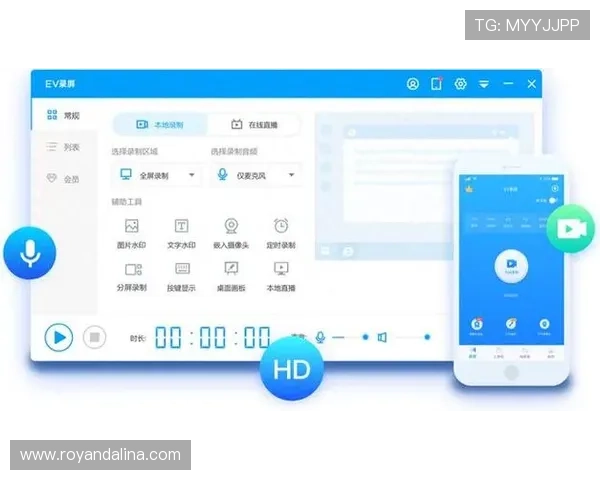Open the user account profile icon

412,84
